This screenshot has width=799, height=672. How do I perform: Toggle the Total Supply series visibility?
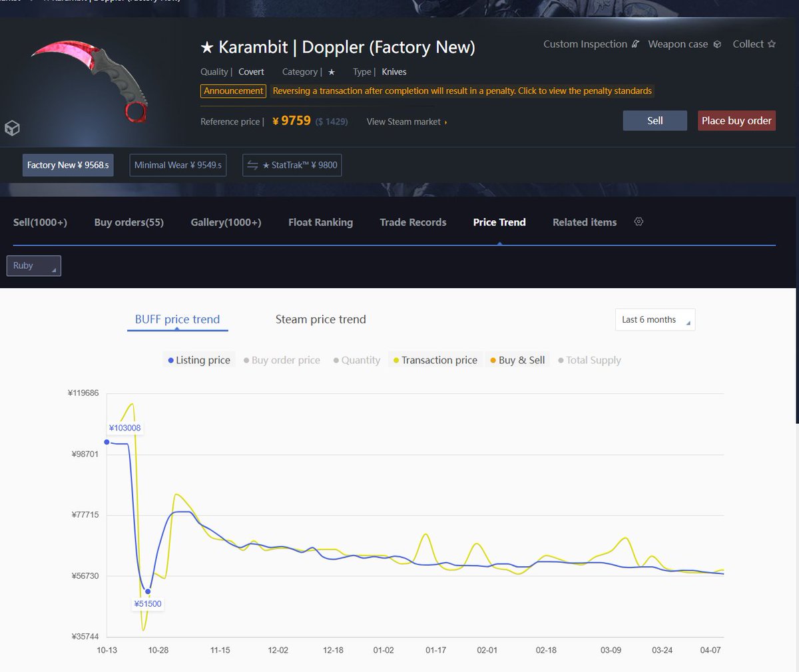tap(589, 360)
